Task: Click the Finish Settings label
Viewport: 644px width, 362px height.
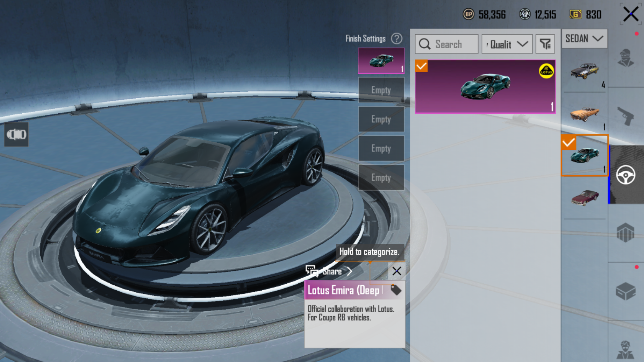Action: click(365, 38)
